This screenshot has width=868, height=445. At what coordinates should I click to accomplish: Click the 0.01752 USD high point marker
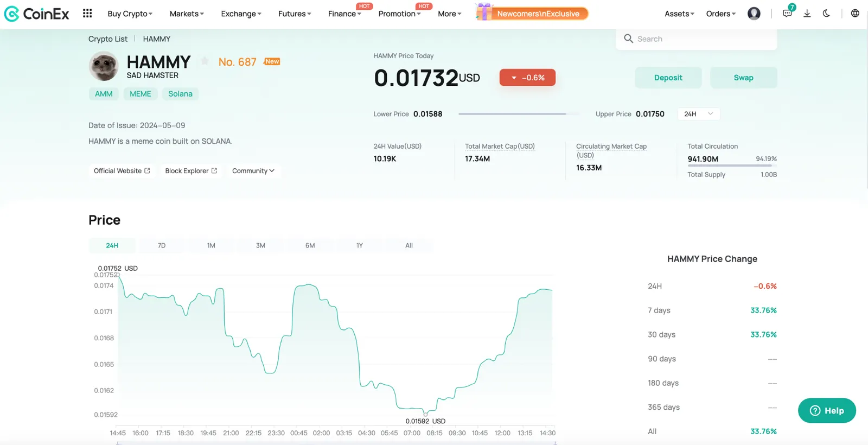(118, 275)
